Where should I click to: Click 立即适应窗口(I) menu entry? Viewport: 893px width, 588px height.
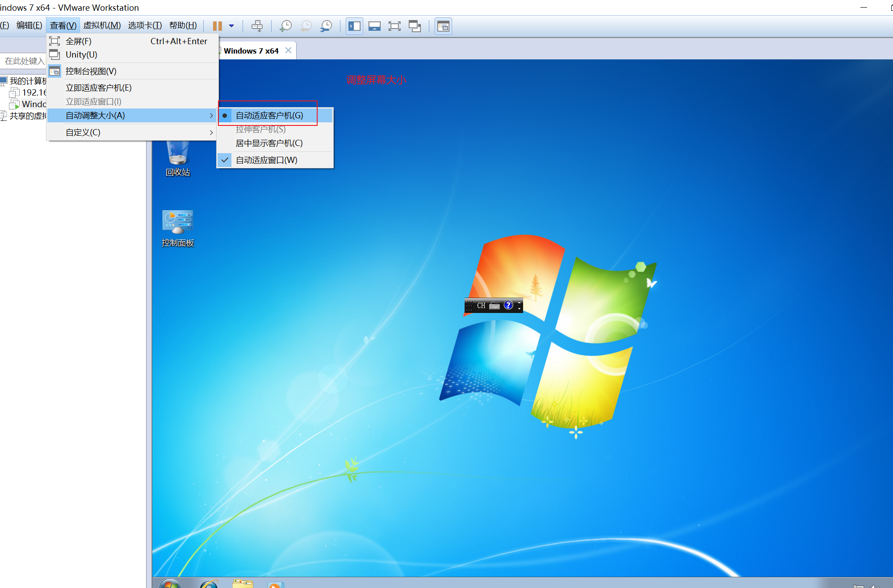(x=133, y=101)
